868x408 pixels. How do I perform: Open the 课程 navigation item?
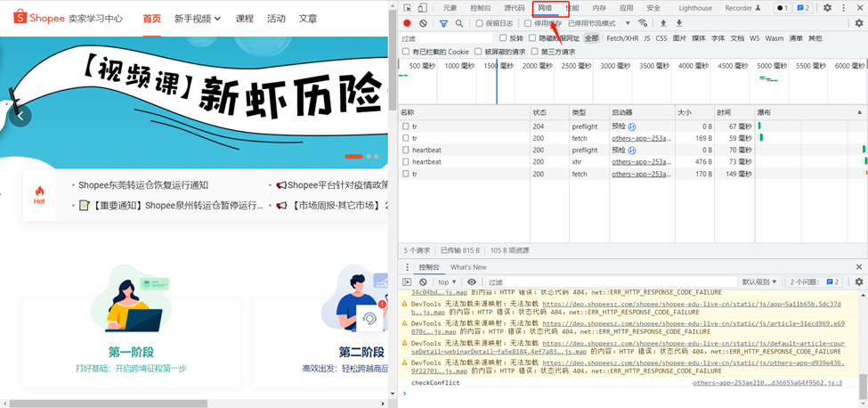[244, 19]
